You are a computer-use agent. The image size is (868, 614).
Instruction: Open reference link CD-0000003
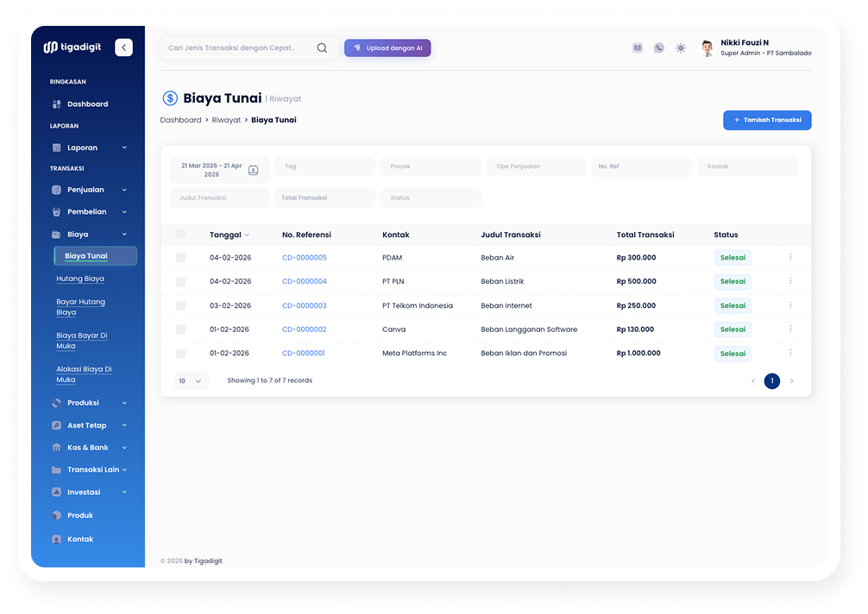pyautogui.click(x=304, y=305)
